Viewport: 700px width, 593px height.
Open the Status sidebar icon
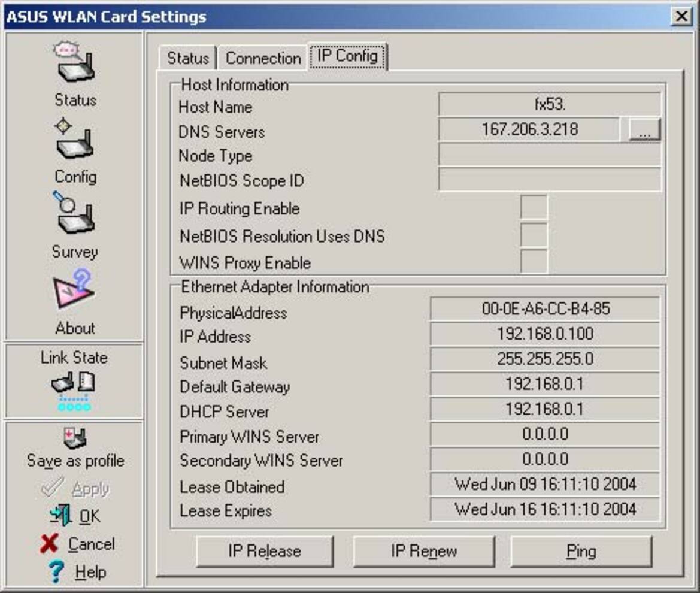point(75,62)
